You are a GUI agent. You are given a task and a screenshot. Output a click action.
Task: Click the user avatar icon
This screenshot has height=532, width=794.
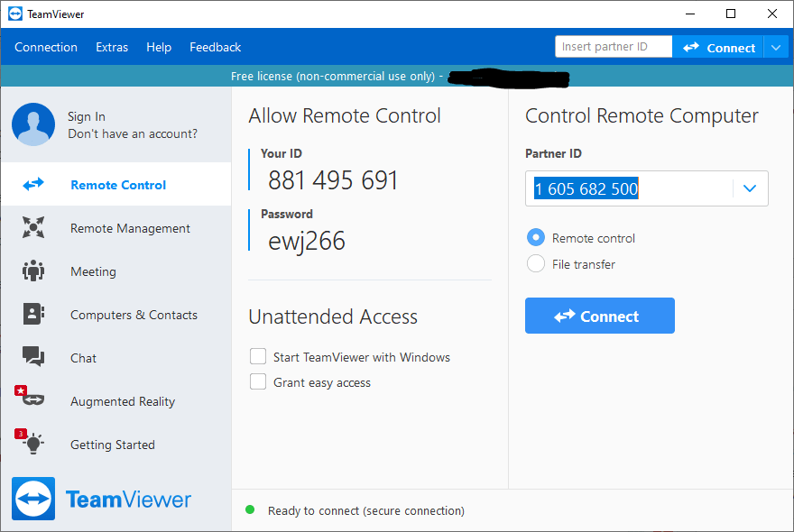tap(33, 124)
